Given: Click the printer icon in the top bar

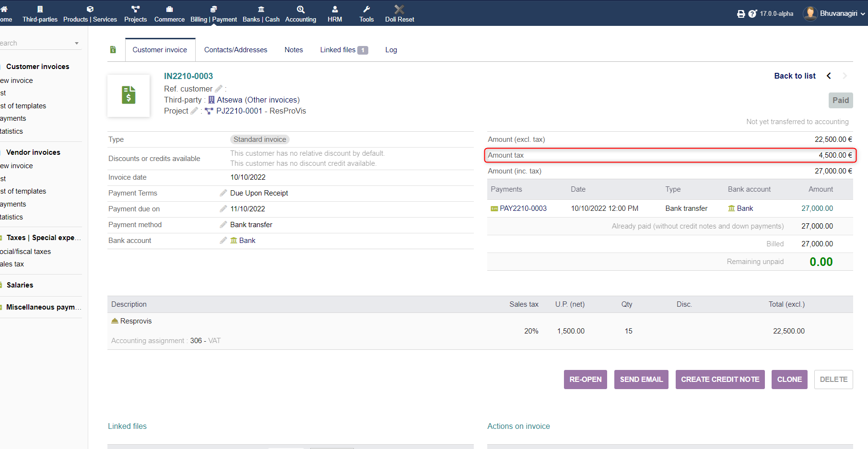Looking at the screenshot, I should 740,13.
